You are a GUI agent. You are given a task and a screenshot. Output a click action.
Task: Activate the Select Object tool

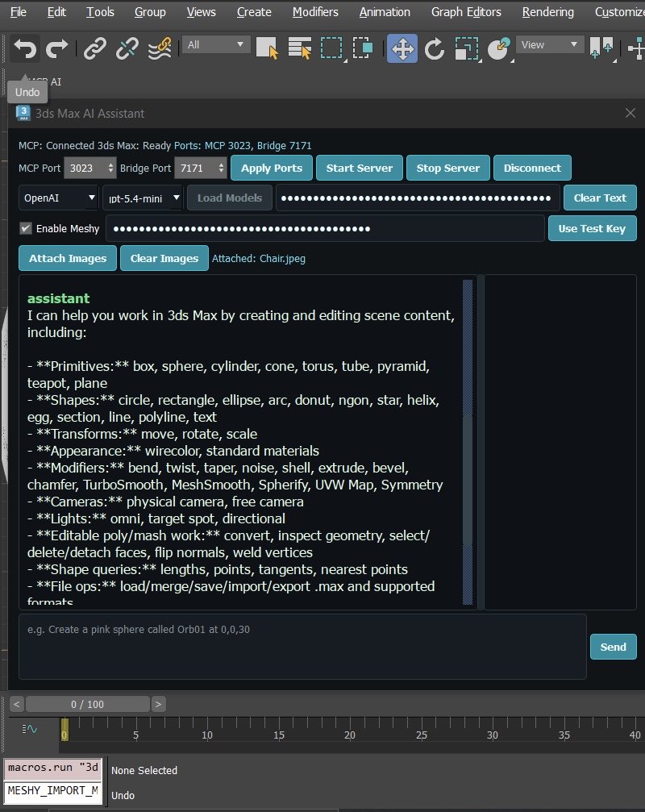pyautogui.click(x=267, y=48)
